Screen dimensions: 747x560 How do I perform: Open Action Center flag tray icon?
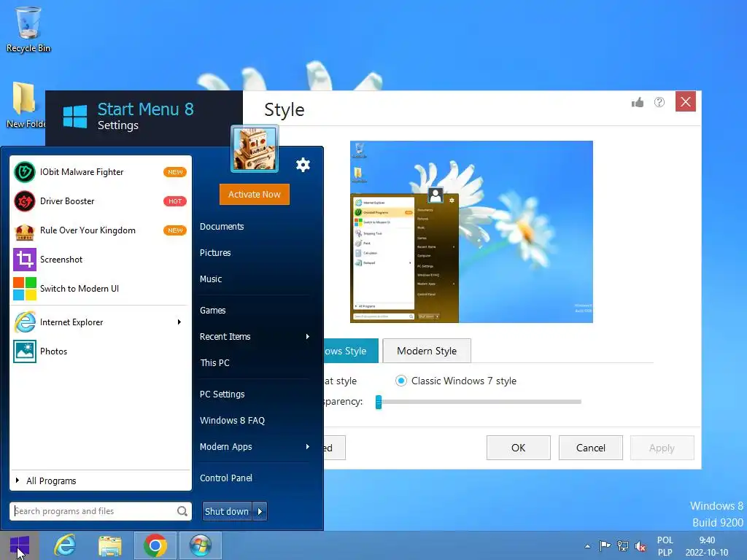[605, 545]
